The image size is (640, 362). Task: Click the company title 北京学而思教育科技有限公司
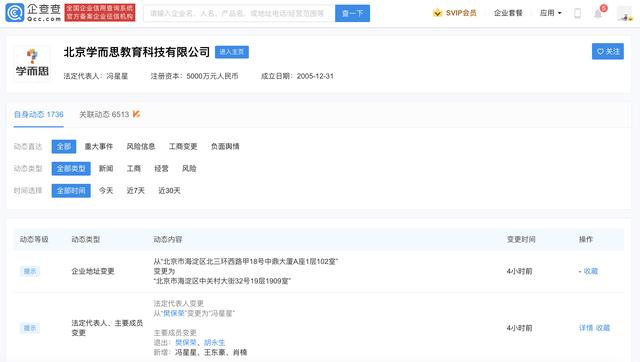(137, 52)
